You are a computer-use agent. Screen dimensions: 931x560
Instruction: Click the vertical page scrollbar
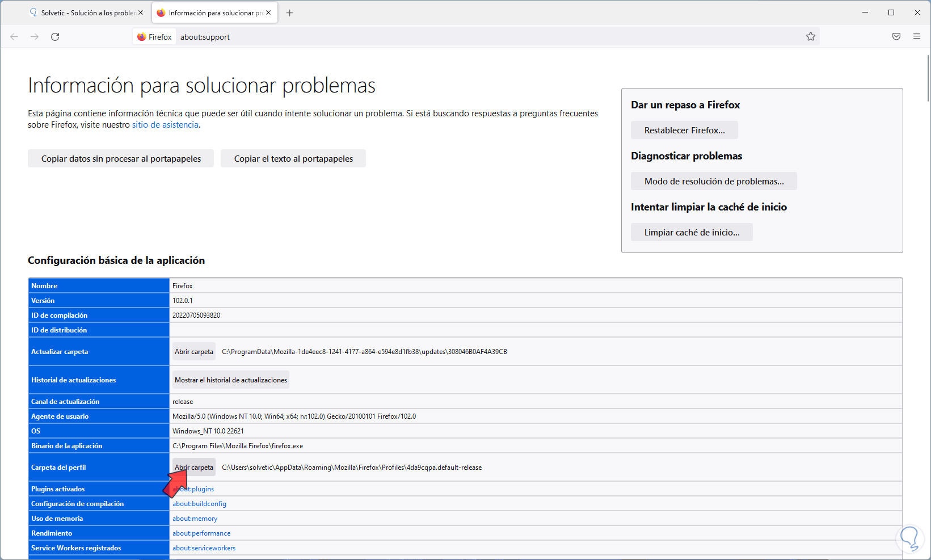tap(928, 78)
